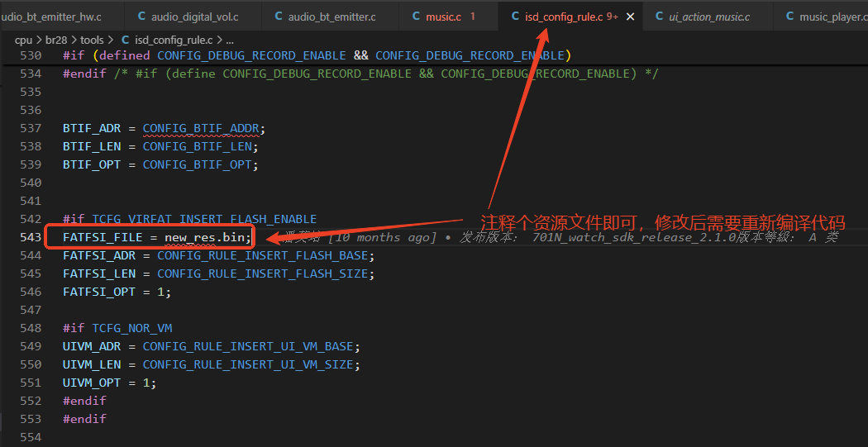
Task: Click the C icon of isd_config_rule.c tab
Action: 515,17
